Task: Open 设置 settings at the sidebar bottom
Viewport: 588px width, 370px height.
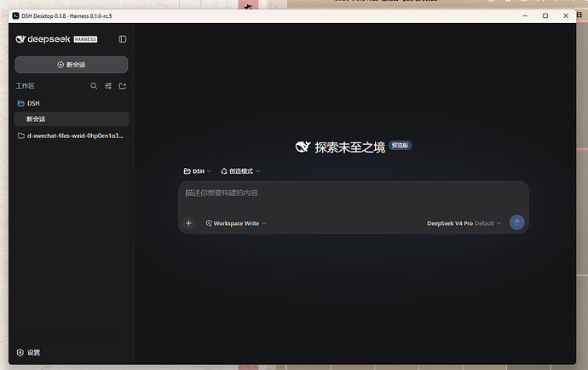Action: click(28, 352)
